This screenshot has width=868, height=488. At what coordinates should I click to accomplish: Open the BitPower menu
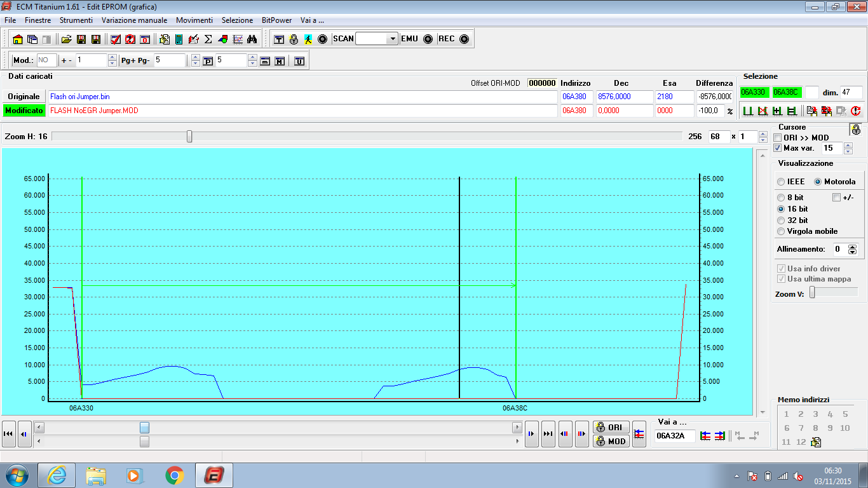pyautogui.click(x=276, y=20)
